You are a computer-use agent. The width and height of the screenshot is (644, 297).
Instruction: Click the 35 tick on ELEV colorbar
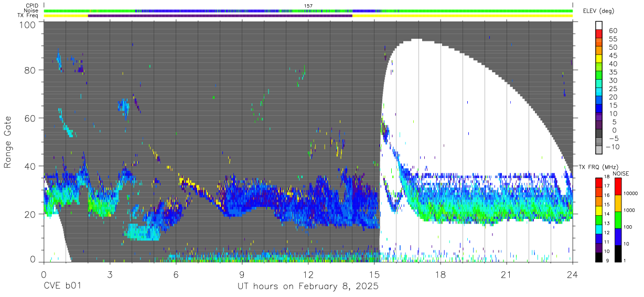612,72
